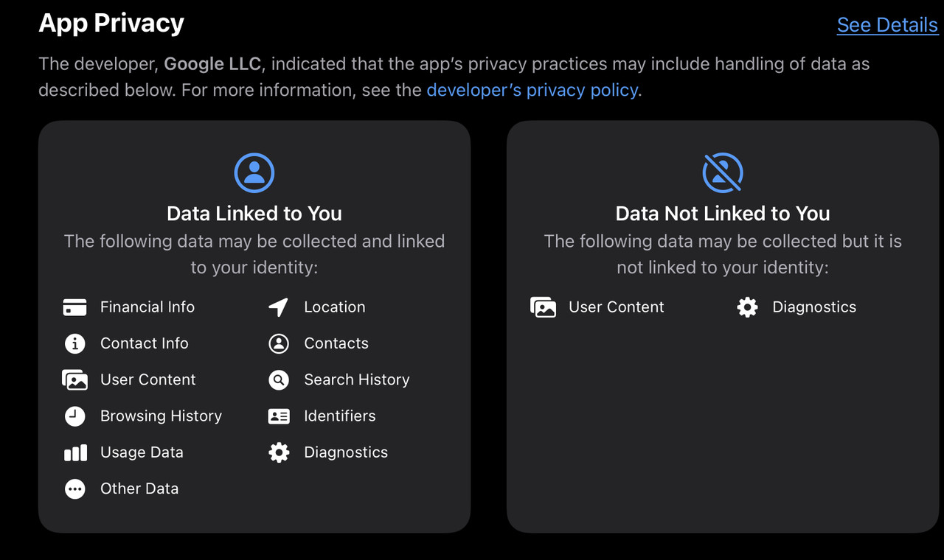The height and width of the screenshot is (560, 944).
Task: Click the Identifiers card icon
Action: 279,416
